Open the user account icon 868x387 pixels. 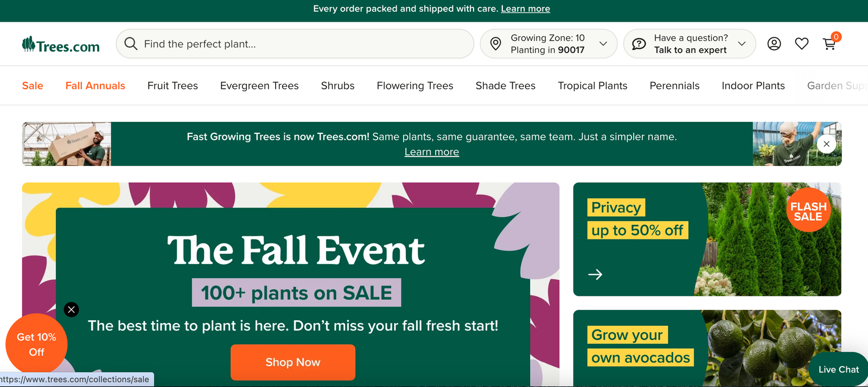[774, 44]
